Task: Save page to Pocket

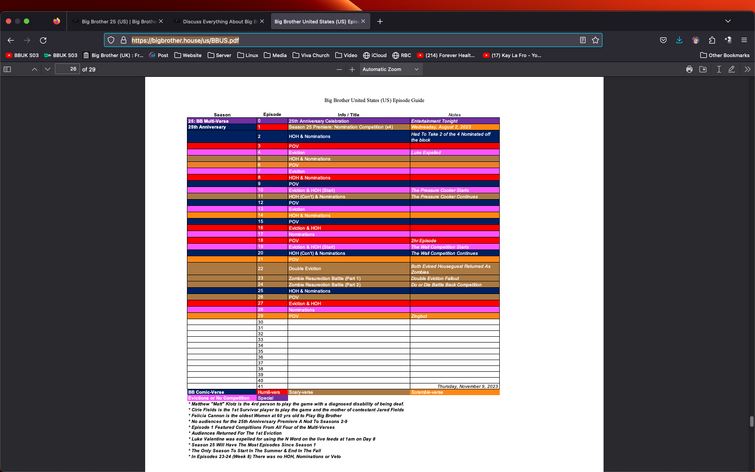Action: tap(663, 40)
